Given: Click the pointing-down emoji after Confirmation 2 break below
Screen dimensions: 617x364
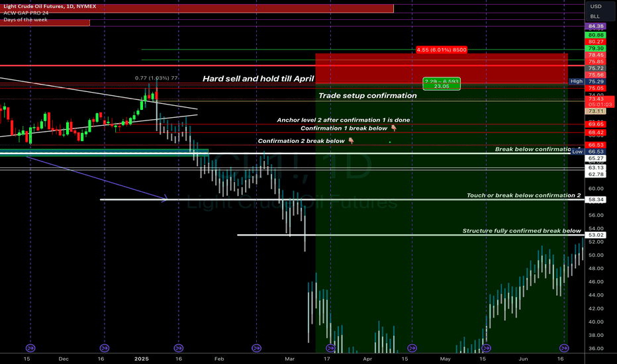Looking at the screenshot, I should 351,141.
